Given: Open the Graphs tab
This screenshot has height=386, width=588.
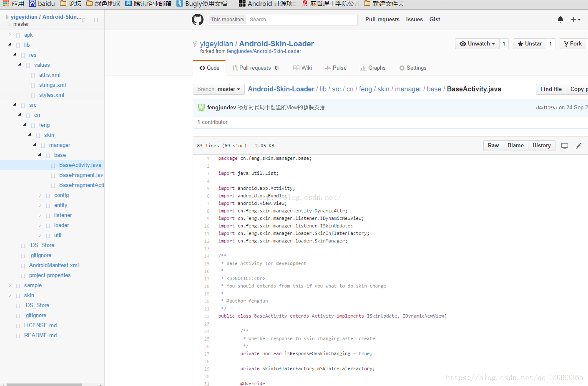Looking at the screenshot, I should [x=372, y=68].
